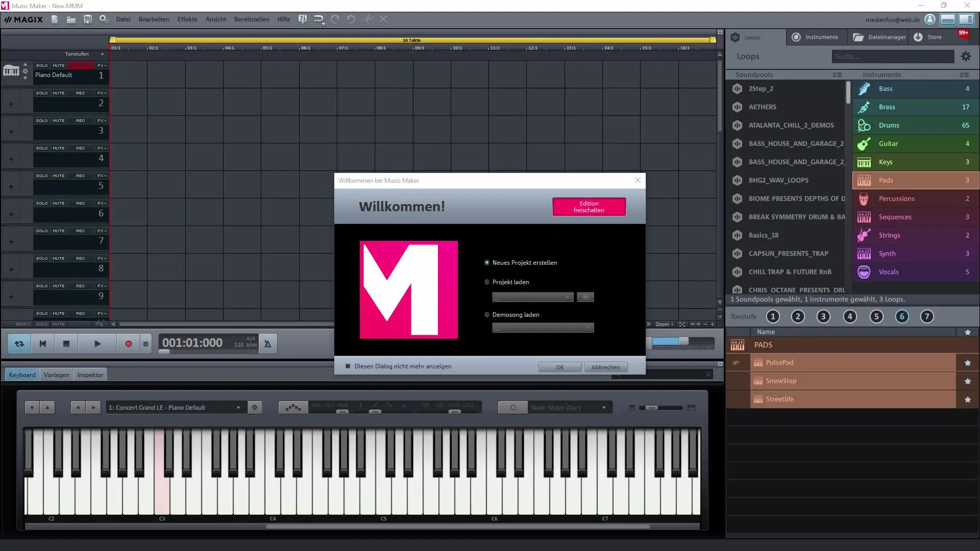Select the Brass instrument category
This screenshot has width=980, height=551.
pos(915,107)
